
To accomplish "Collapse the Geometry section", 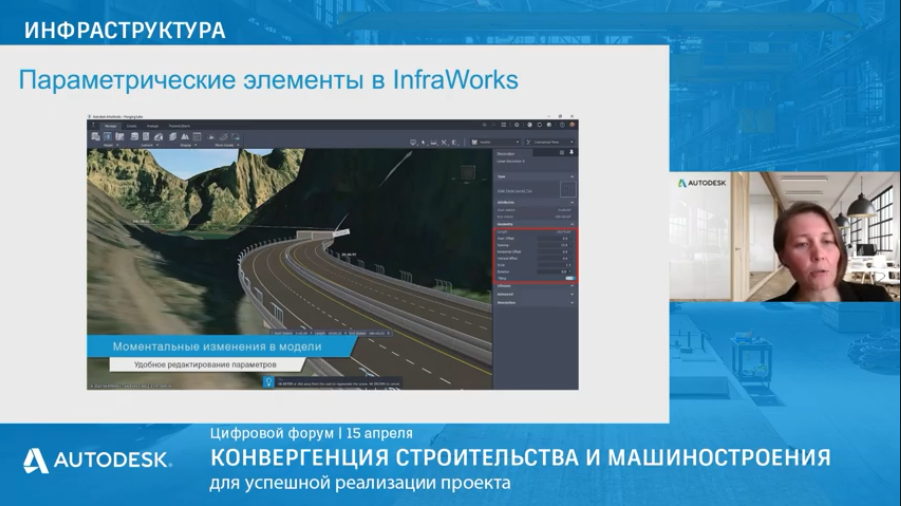I will coord(572,224).
